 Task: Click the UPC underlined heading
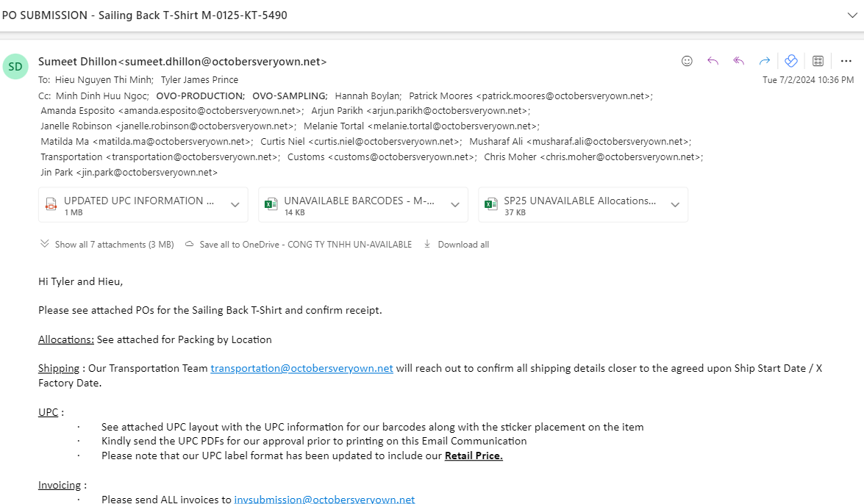[x=48, y=412]
